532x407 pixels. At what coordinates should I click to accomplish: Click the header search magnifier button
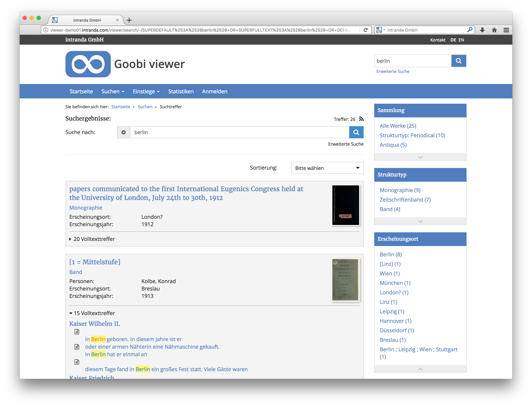(458, 61)
